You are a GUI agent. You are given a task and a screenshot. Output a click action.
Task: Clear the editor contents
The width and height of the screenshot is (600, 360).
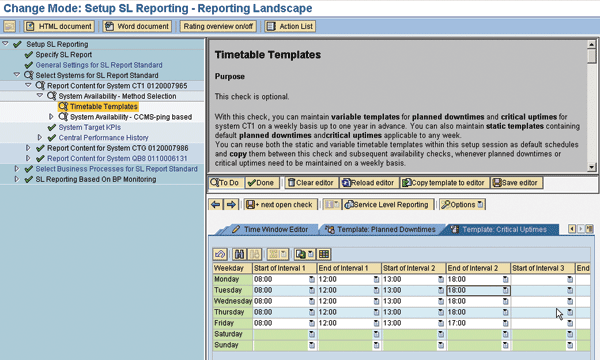(311, 183)
